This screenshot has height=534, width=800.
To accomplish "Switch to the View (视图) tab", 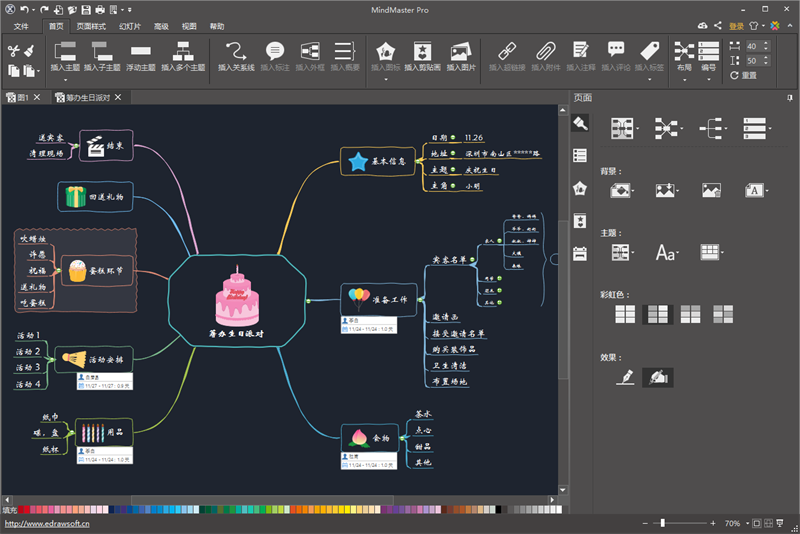I will click(189, 26).
